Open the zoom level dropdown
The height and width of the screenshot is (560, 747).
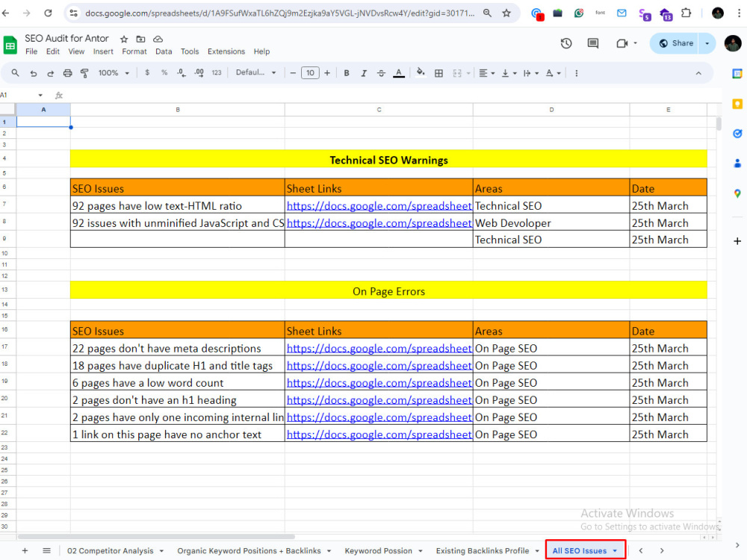tap(114, 73)
